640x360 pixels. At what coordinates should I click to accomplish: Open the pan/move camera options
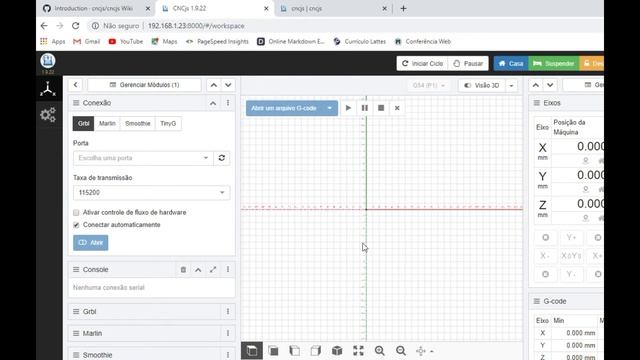click(424, 351)
